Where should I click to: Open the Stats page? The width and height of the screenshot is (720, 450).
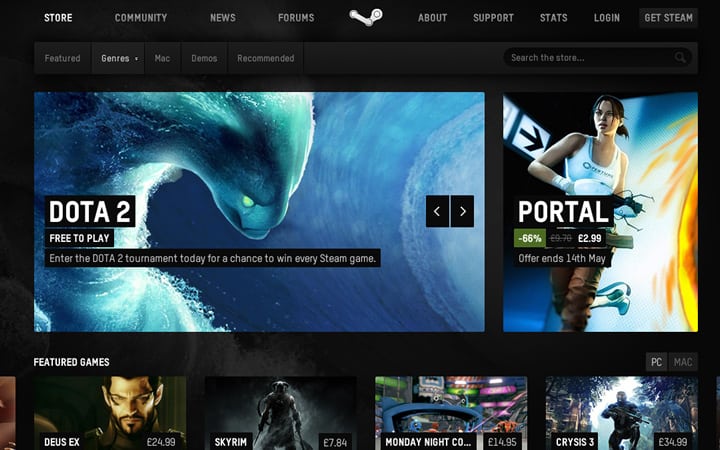pos(554,18)
